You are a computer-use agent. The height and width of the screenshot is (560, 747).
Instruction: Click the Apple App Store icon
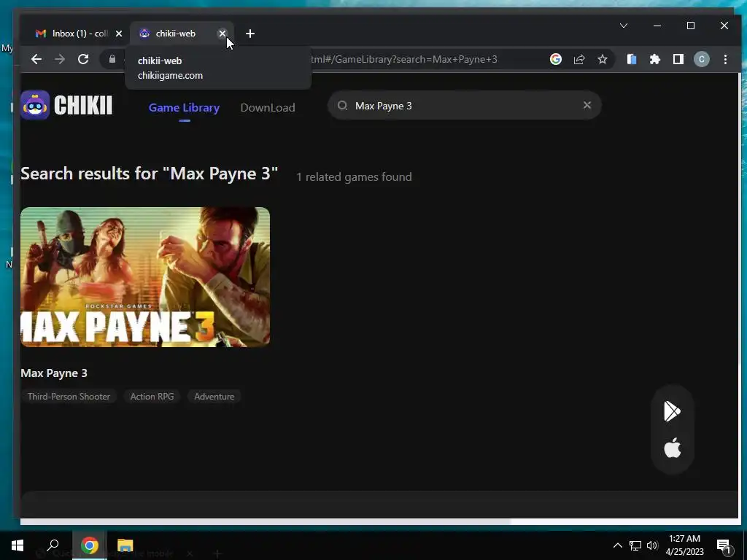[672, 448]
